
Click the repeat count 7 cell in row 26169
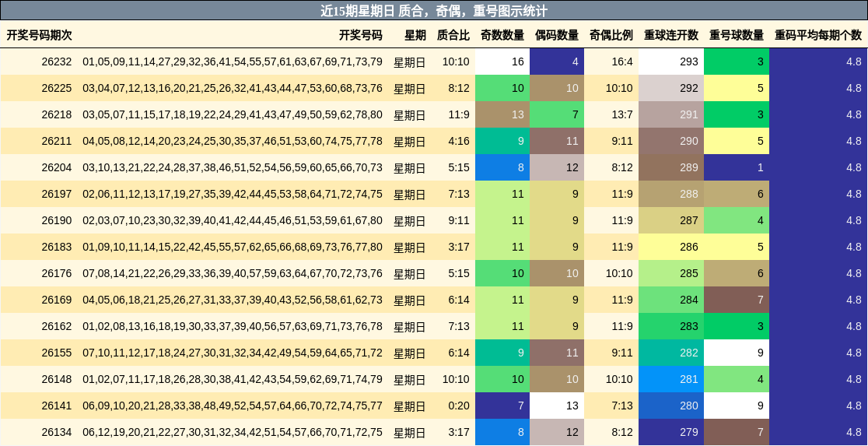(x=737, y=300)
